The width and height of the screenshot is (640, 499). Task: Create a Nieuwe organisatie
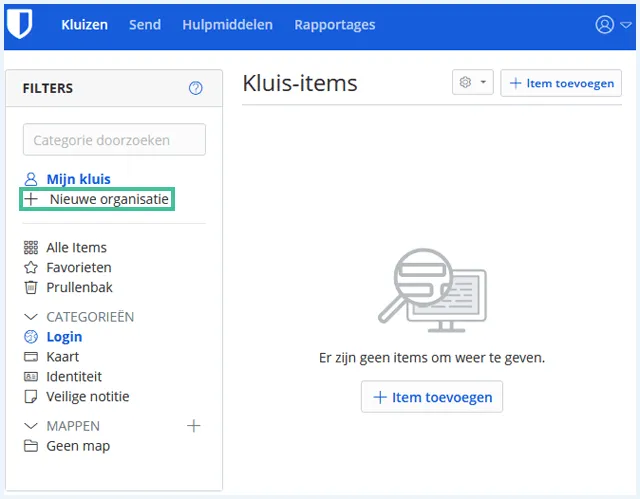(x=109, y=199)
